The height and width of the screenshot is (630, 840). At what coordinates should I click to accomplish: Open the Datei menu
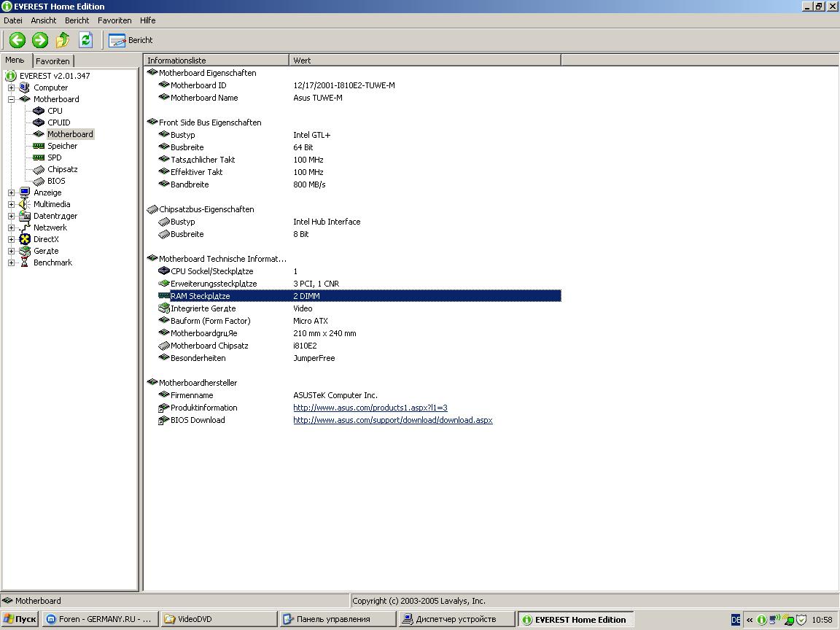[13, 20]
